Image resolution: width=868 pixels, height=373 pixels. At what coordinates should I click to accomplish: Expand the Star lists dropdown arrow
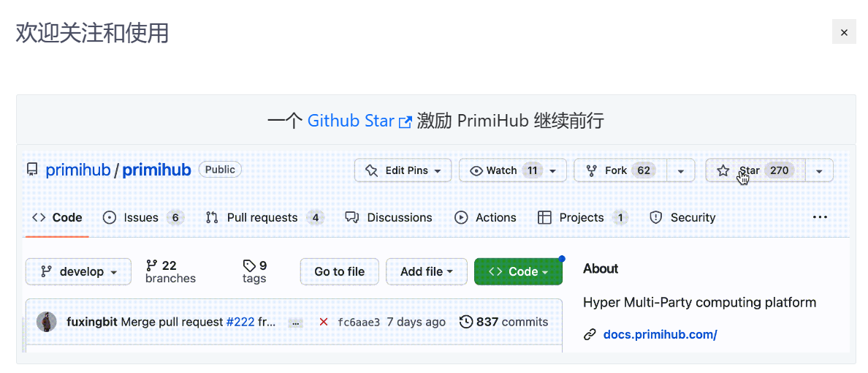point(819,170)
